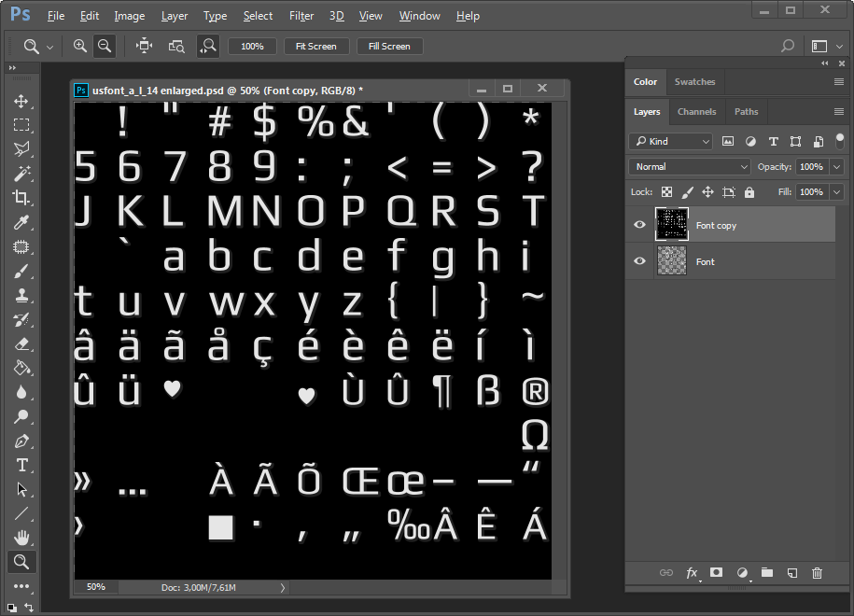
Task: Select the Rectangular Marquee tool
Action: (x=21, y=125)
